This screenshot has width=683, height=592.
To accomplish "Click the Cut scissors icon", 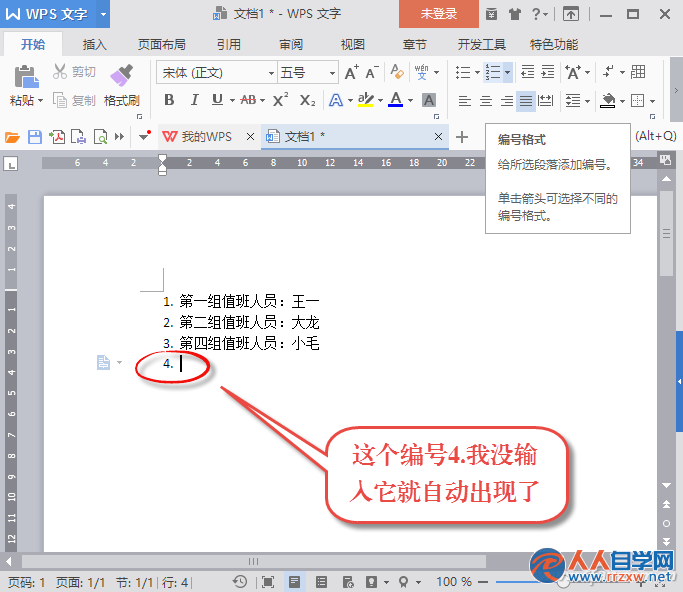I will tap(60, 71).
